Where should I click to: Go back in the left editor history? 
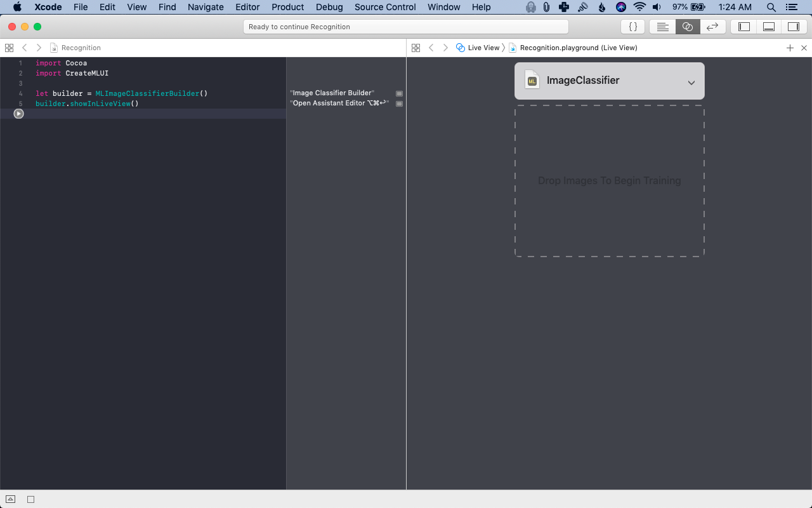(x=25, y=48)
